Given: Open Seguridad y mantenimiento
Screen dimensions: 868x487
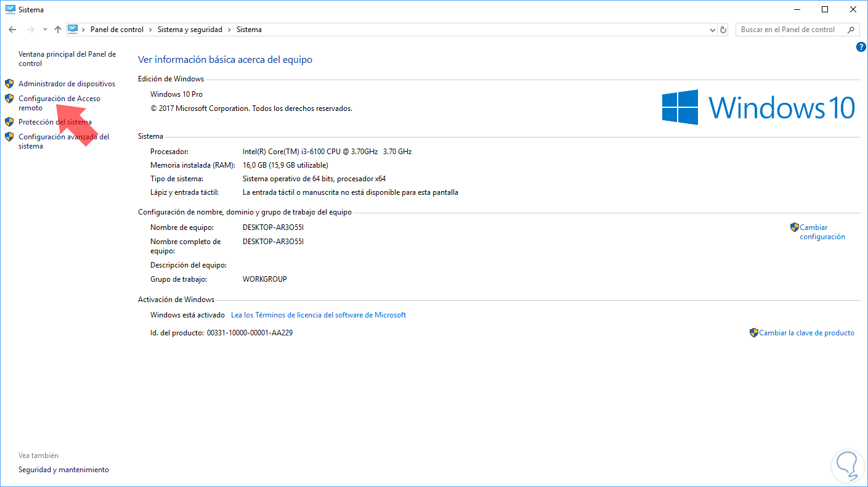Looking at the screenshot, I should (63, 470).
